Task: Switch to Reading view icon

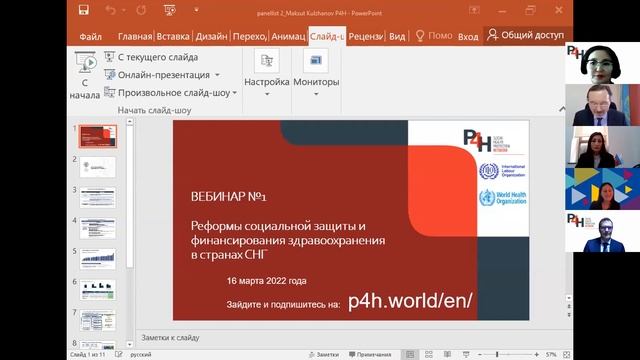Action: [447, 355]
